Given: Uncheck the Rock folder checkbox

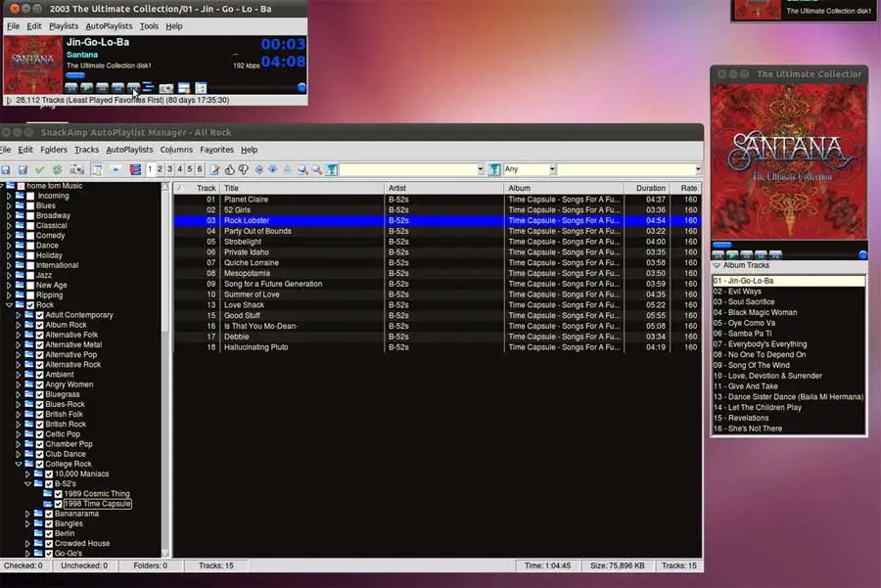Looking at the screenshot, I should [30, 305].
